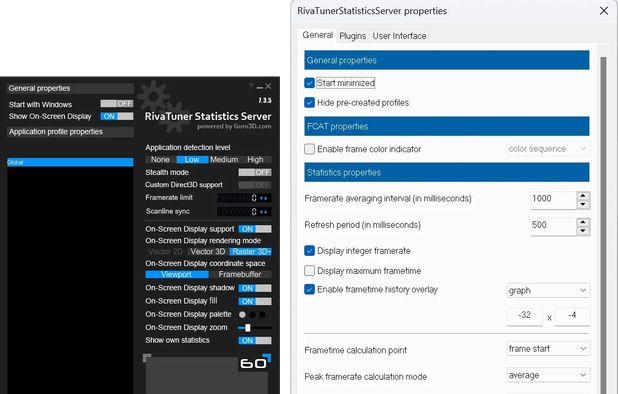Image resolution: width=618 pixels, height=394 pixels.
Task: Uncheck Enable frametime history overlay
Action: tap(309, 289)
